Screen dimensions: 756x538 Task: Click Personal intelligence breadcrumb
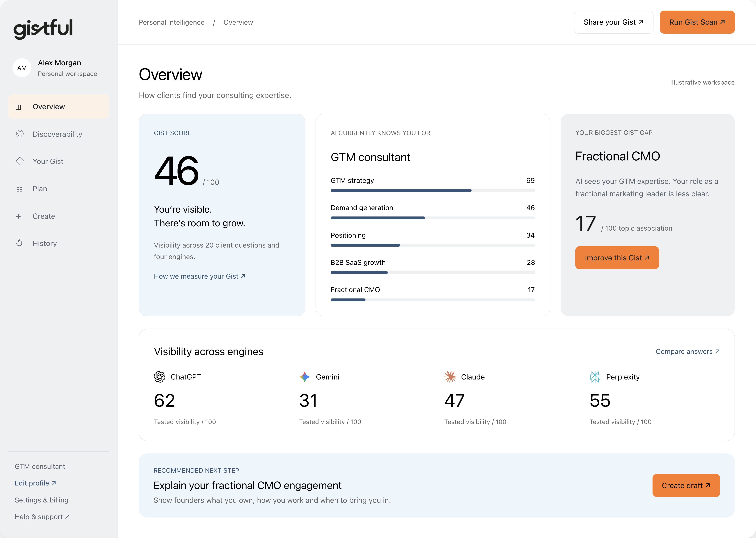(172, 22)
